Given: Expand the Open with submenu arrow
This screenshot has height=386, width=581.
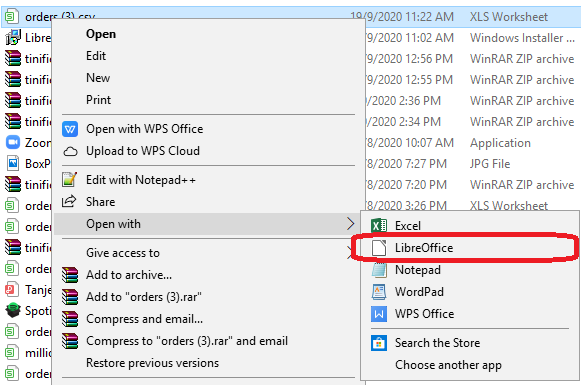Looking at the screenshot, I should [350, 224].
